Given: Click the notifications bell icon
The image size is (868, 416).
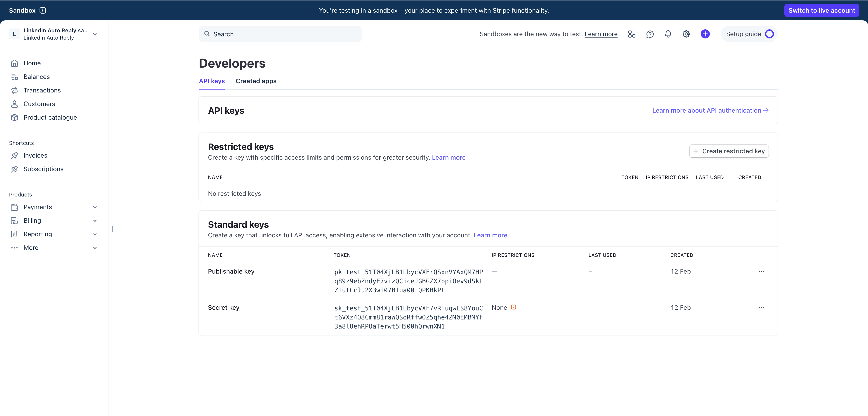Looking at the screenshot, I should click(668, 34).
